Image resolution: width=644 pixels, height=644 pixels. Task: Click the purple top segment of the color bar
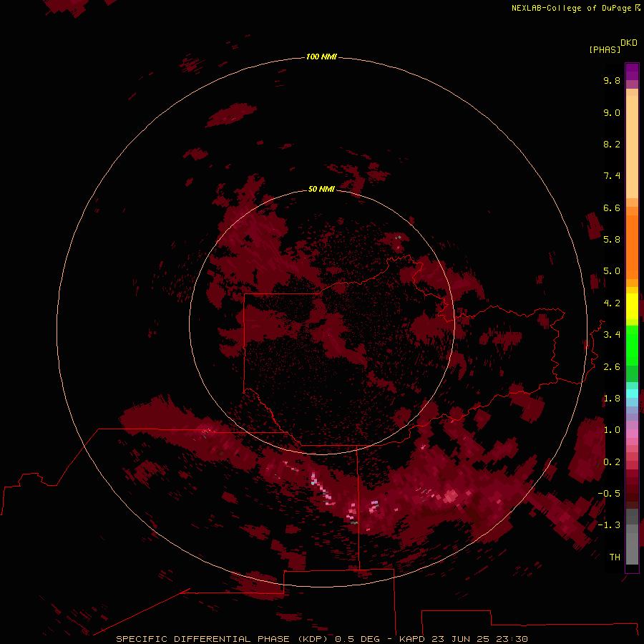tap(632, 72)
